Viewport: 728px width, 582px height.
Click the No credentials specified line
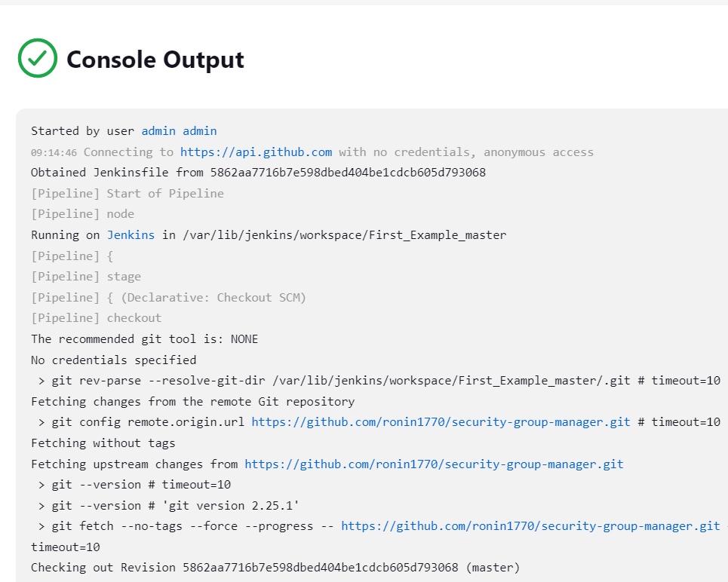coord(113,360)
